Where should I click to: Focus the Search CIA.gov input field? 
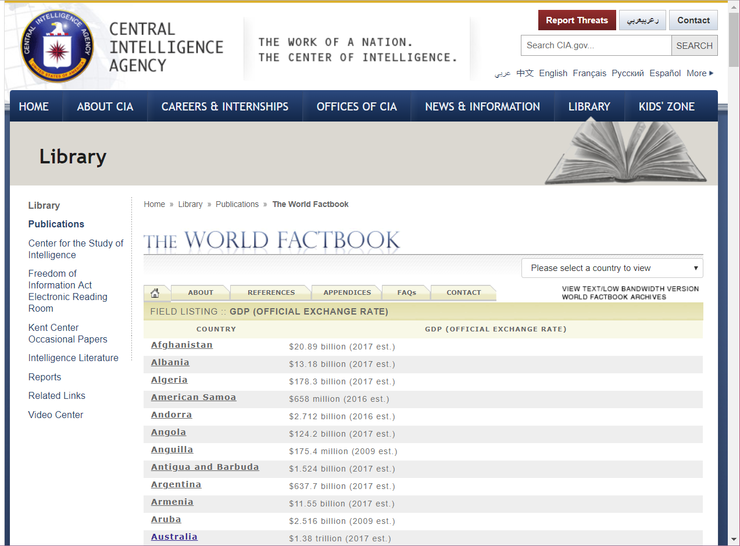(x=596, y=45)
